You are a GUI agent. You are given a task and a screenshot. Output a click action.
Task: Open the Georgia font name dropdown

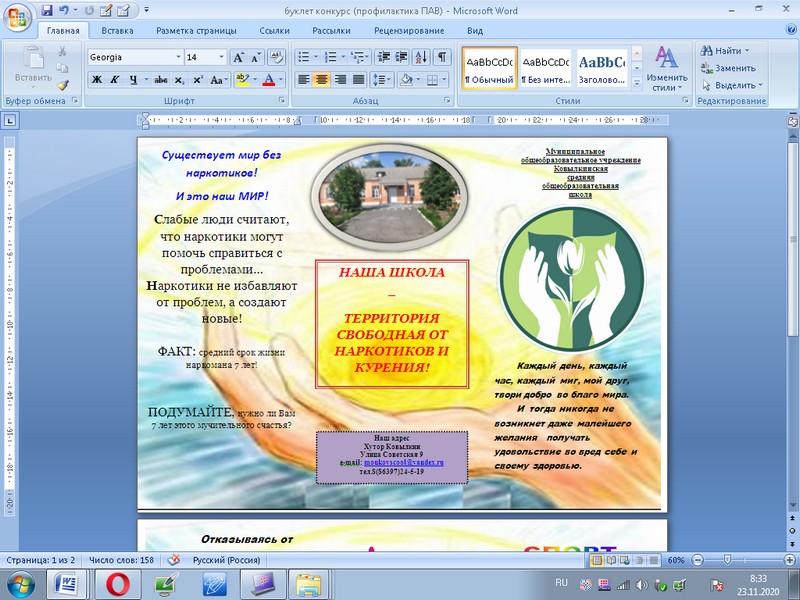pyautogui.click(x=178, y=57)
